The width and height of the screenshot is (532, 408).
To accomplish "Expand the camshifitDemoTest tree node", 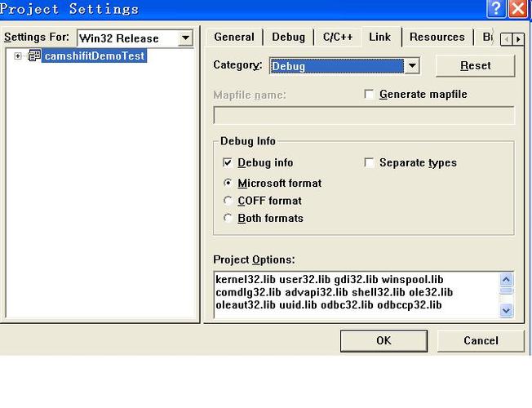I will tap(18, 56).
